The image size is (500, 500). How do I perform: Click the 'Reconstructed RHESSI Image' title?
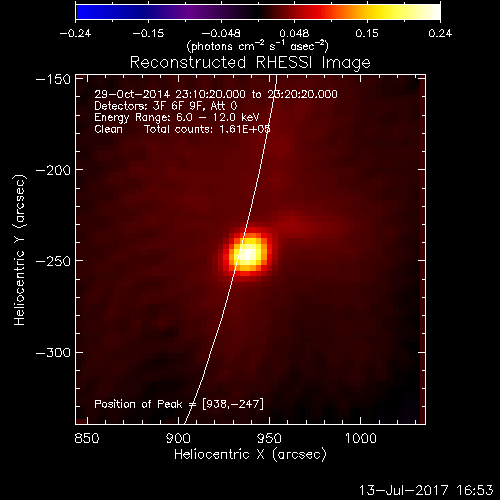point(250,62)
